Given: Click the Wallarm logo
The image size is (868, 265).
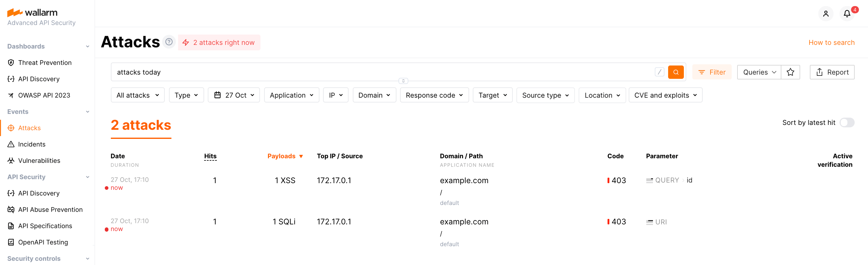Looking at the screenshot, I should tap(32, 13).
